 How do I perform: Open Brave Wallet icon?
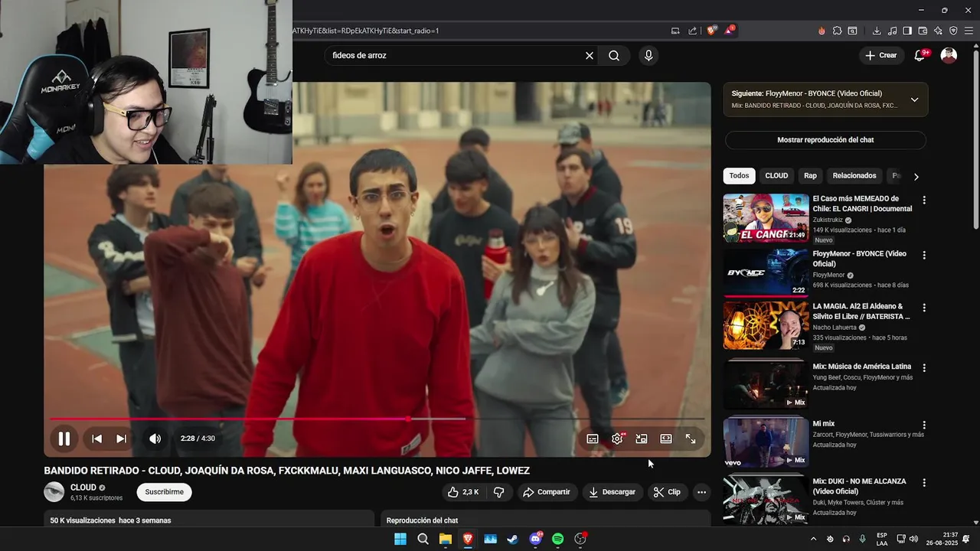coord(923,31)
